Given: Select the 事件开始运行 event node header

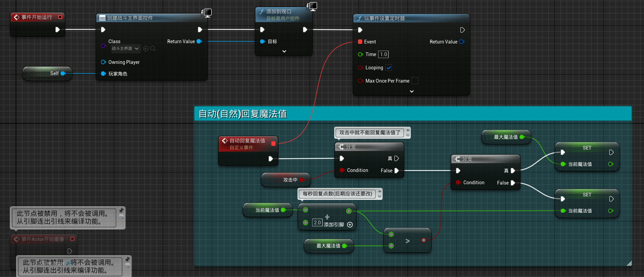Looking at the screenshot, I should [x=37, y=17].
